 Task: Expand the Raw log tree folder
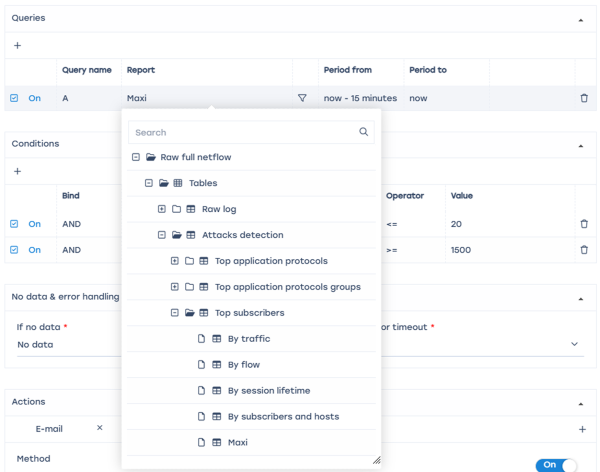click(161, 209)
